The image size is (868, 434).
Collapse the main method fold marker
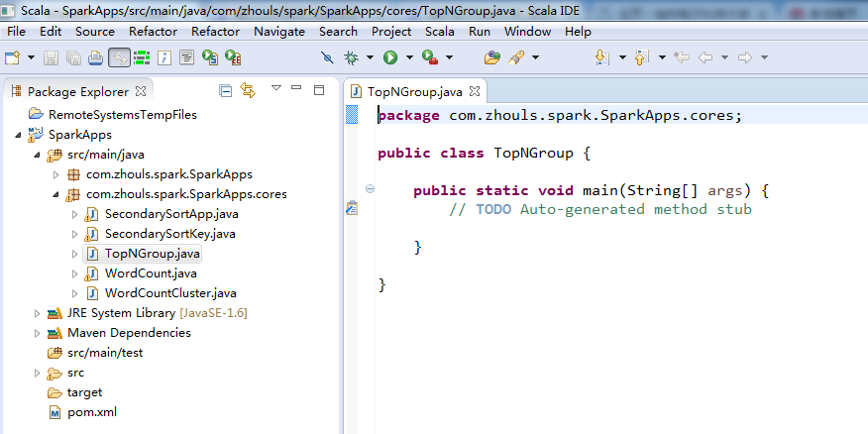[x=371, y=189]
